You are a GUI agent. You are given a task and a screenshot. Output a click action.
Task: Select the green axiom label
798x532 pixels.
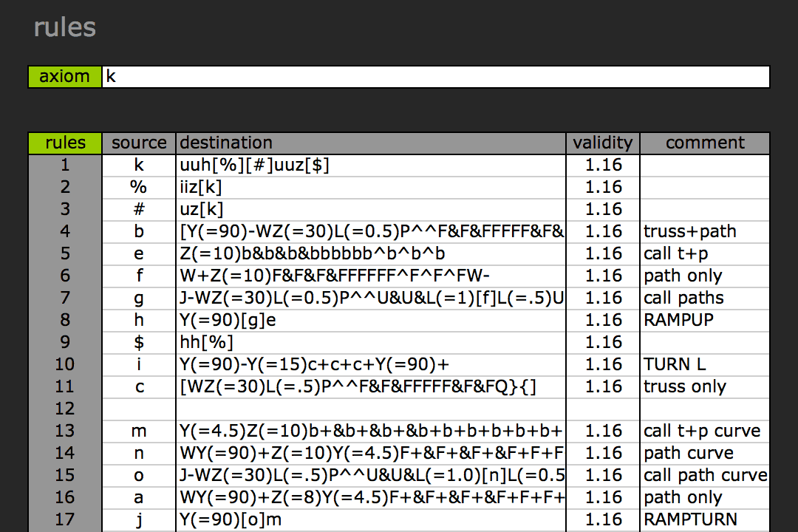tap(65, 77)
